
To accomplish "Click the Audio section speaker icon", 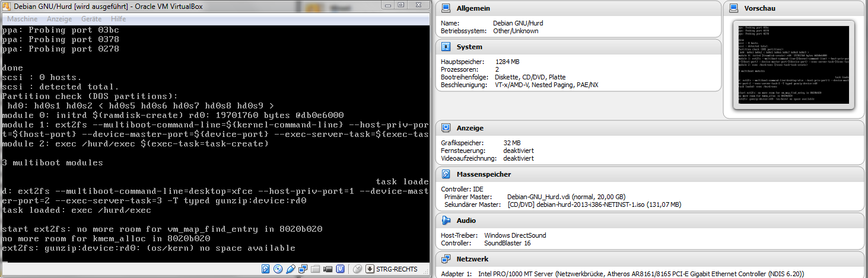I will 446,221.
